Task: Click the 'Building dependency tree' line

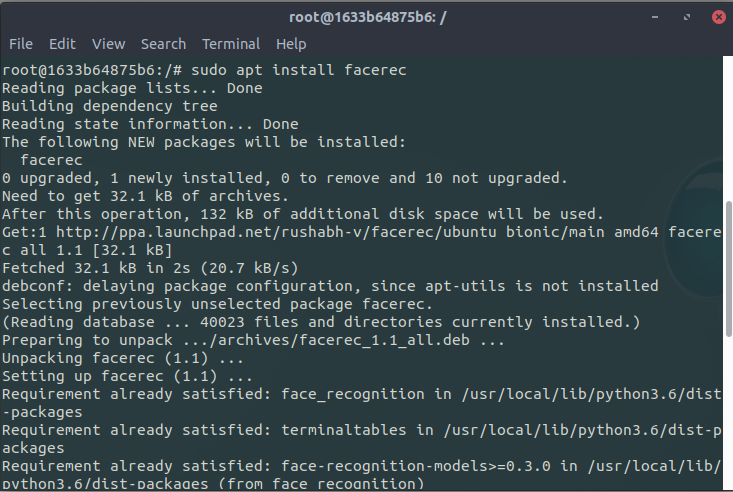Action: pyautogui.click(x=109, y=106)
